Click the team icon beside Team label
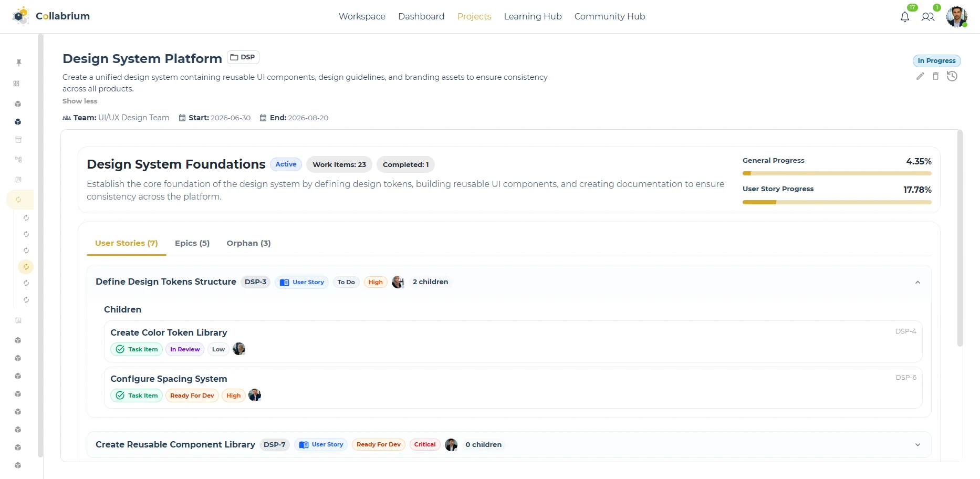This screenshot has height=479, width=980. click(67, 118)
